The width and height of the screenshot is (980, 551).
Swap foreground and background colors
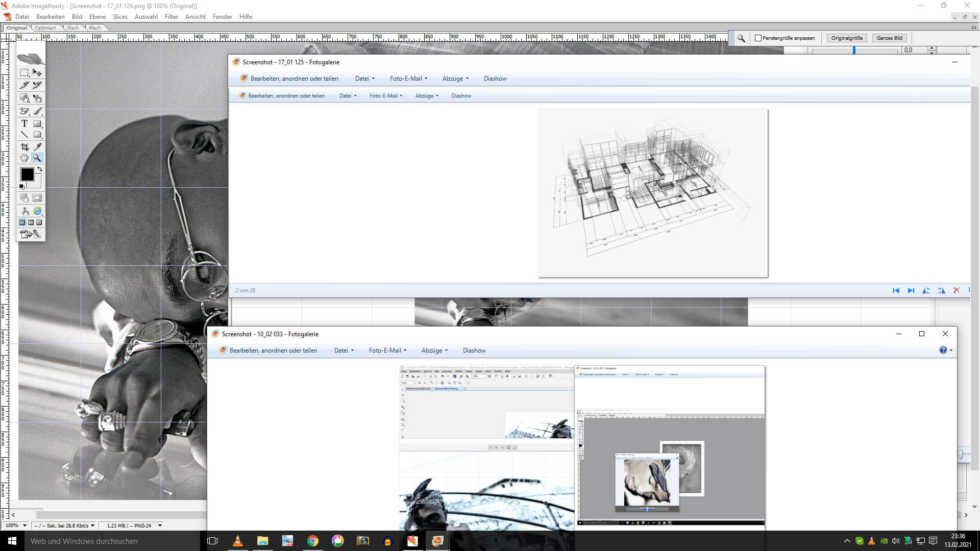[x=40, y=169]
